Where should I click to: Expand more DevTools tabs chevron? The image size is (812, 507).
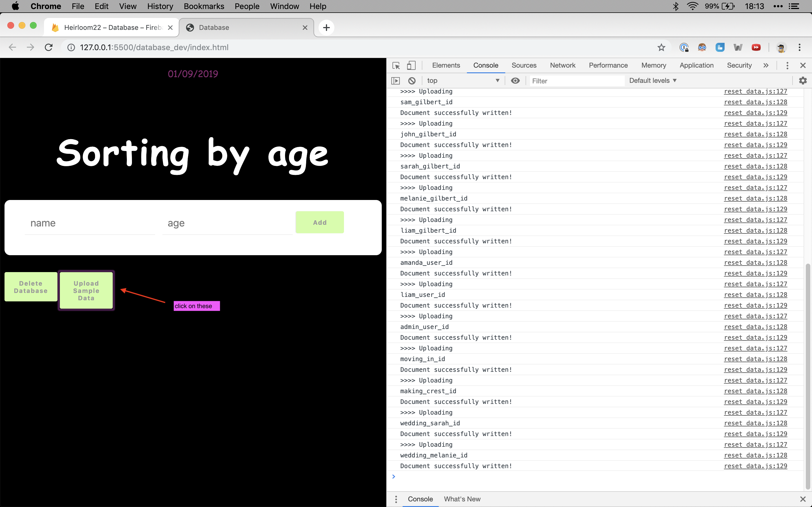pyautogui.click(x=766, y=65)
